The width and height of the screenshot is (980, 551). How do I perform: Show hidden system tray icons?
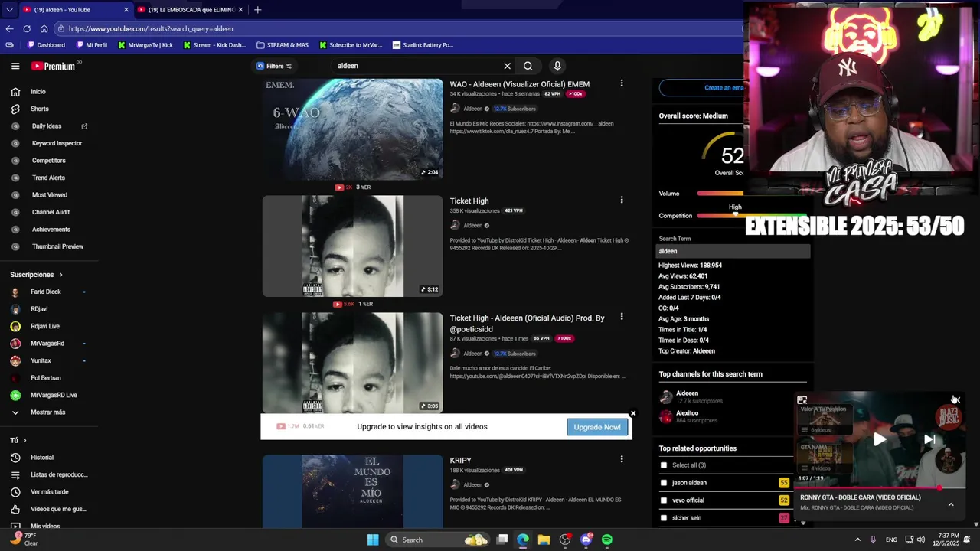coord(857,540)
